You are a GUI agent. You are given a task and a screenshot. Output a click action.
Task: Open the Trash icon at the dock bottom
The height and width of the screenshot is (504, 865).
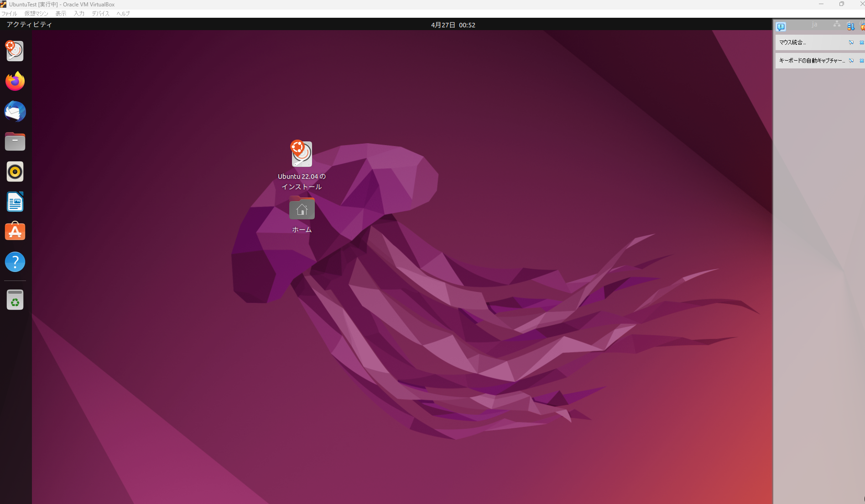click(15, 299)
